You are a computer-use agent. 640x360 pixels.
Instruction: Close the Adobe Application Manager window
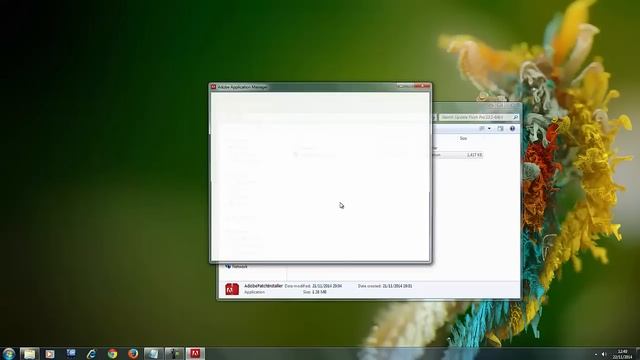point(422,86)
